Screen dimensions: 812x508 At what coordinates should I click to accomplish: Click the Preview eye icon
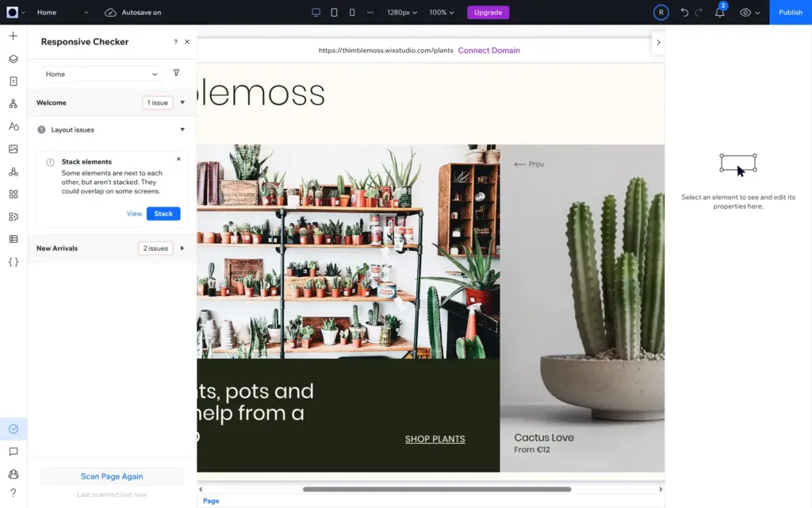click(x=745, y=12)
